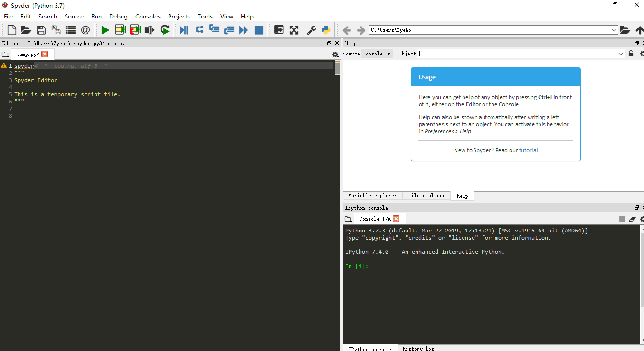
Task: Open the Source menu
Action: [74, 16]
